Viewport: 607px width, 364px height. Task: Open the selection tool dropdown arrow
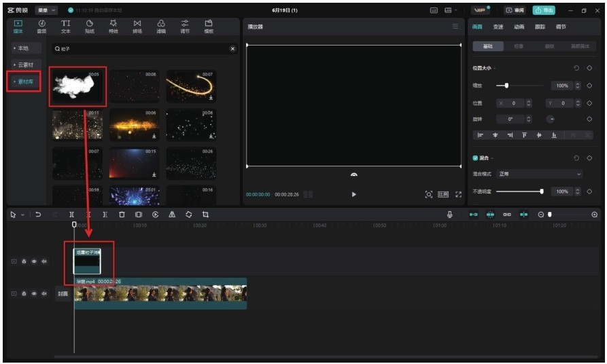point(23,215)
